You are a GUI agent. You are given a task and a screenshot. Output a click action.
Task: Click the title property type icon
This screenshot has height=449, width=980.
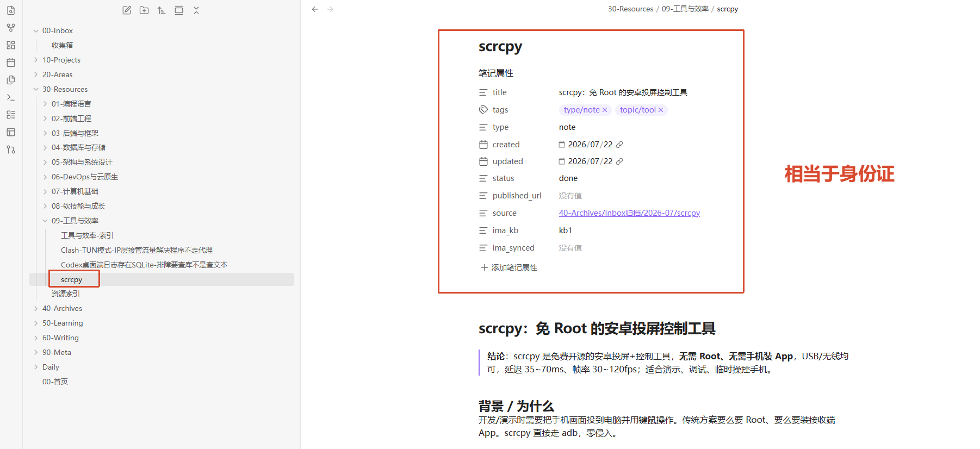pyautogui.click(x=483, y=92)
